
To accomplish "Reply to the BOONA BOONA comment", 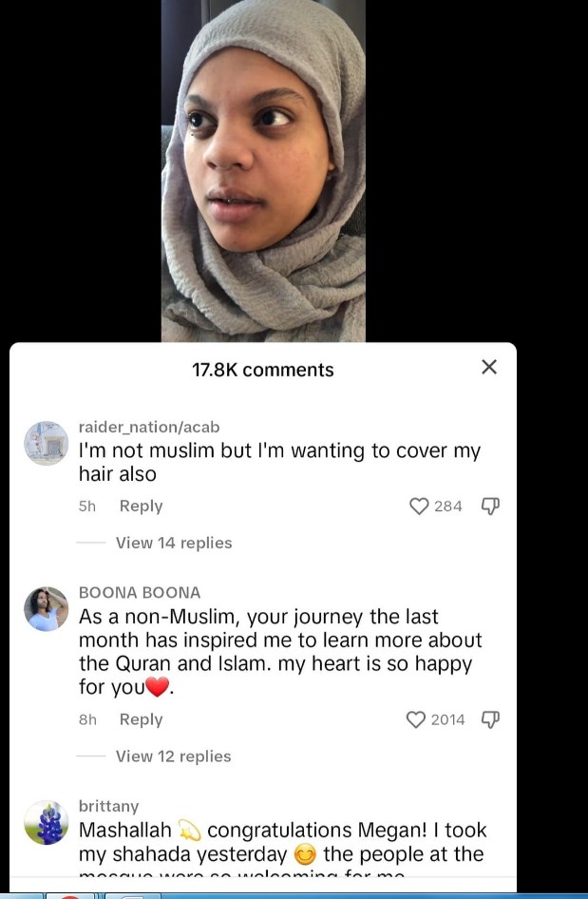I will tap(141, 719).
